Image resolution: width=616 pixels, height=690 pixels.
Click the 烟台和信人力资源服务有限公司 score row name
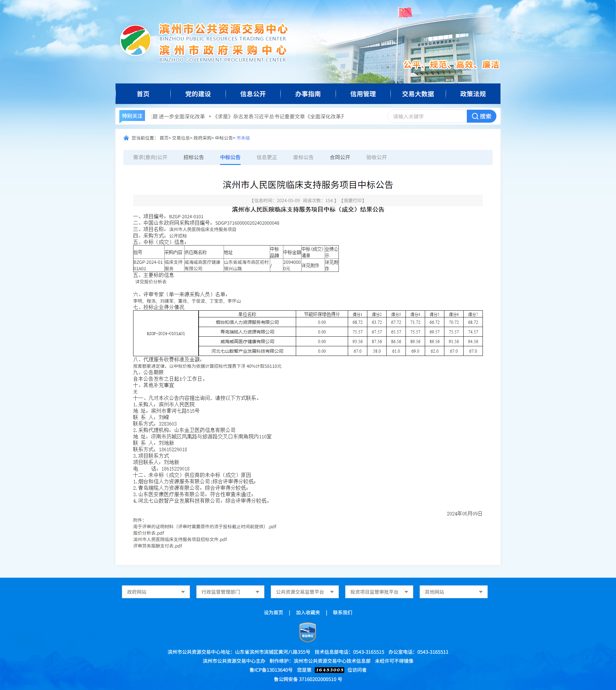[x=247, y=322]
